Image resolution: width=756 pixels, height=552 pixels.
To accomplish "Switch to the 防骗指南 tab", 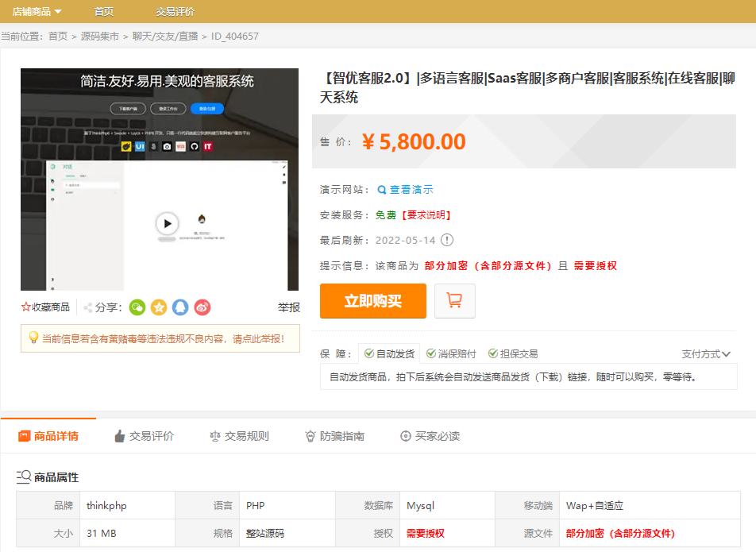I will [334, 435].
